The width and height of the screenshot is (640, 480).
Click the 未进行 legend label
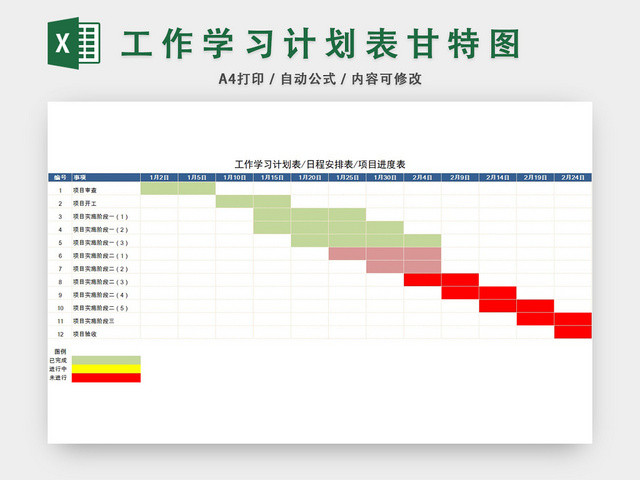(58, 378)
